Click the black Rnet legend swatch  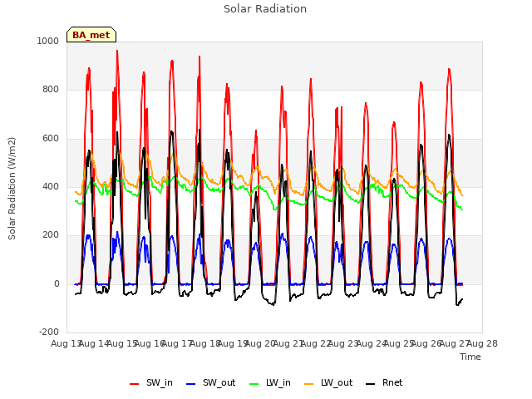click(371, 384)
